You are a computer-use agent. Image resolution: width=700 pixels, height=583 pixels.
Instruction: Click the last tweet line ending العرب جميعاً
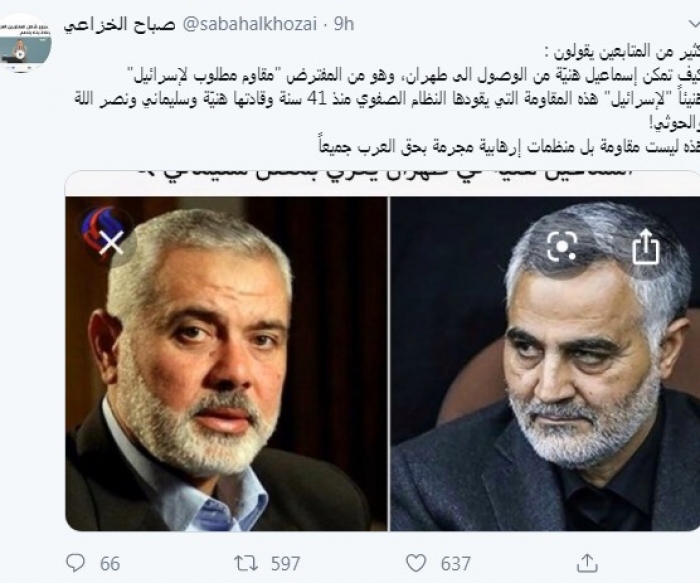[x=509, y=147]
